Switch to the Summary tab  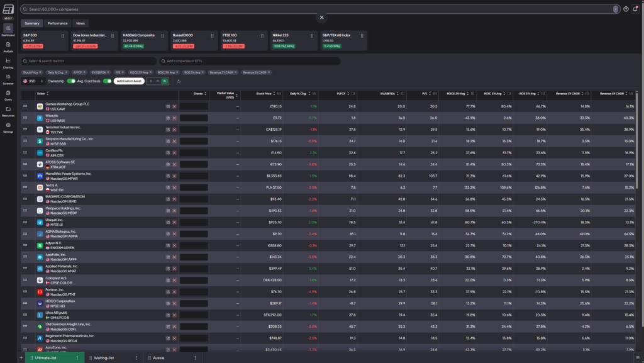point(32,23)
